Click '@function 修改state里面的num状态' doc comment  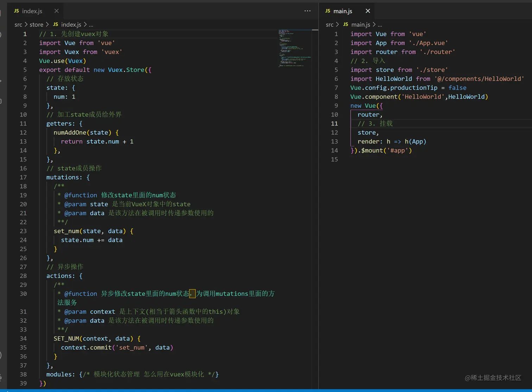(120, 195)
